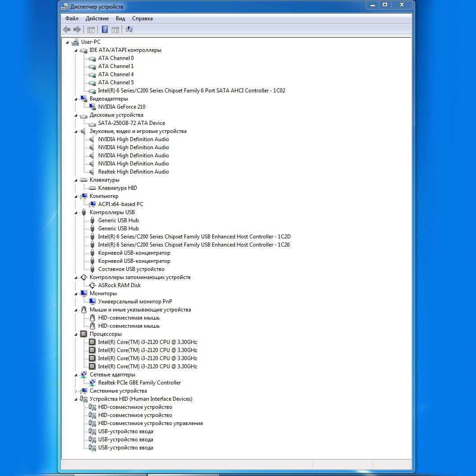Maximize the Диспетчер устройств window
The height and width of the screenshot is (476, 476).
pos(385,5)
